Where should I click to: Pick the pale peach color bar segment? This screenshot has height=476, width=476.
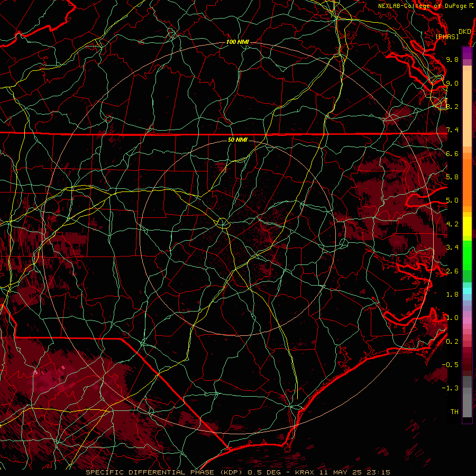tap(467, 109)
